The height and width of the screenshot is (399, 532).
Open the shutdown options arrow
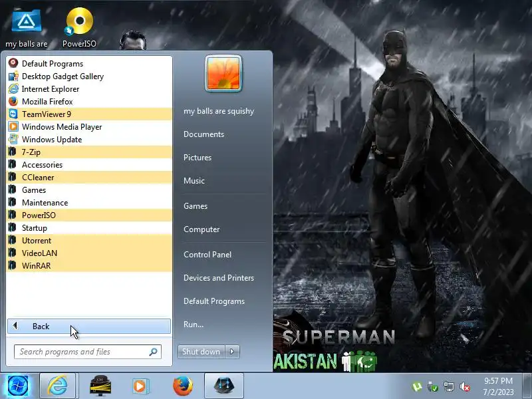[x=232, y=352]
